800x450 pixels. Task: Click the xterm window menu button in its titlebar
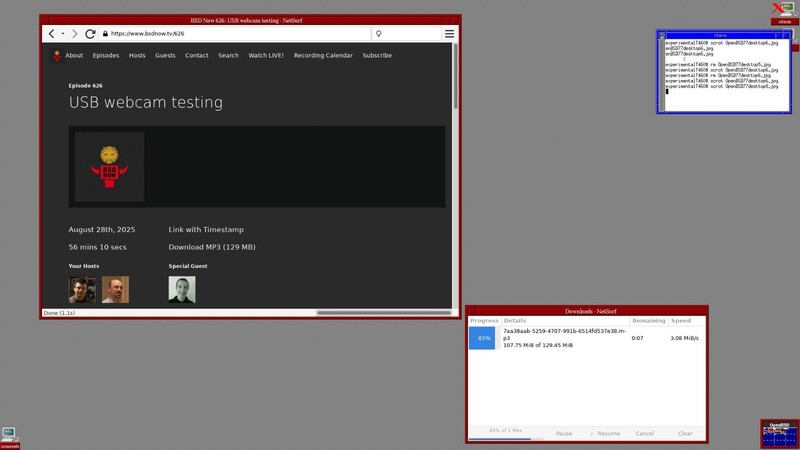[662, 35]
